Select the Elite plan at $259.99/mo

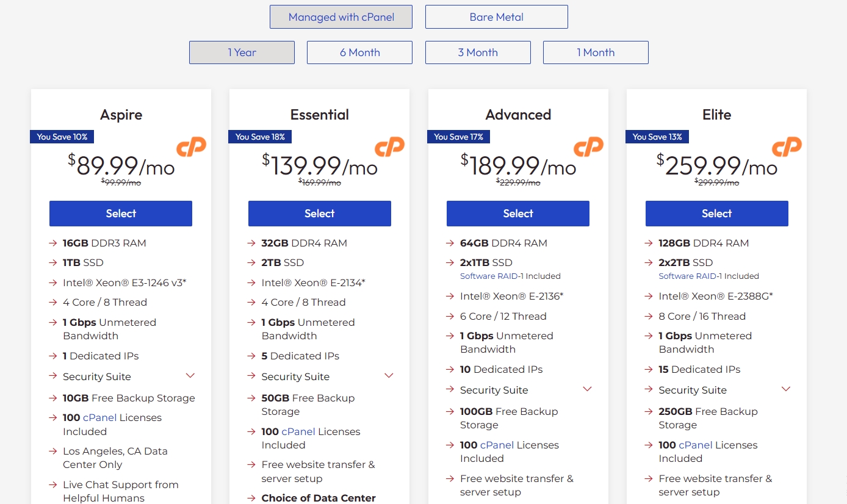point(716,214)
